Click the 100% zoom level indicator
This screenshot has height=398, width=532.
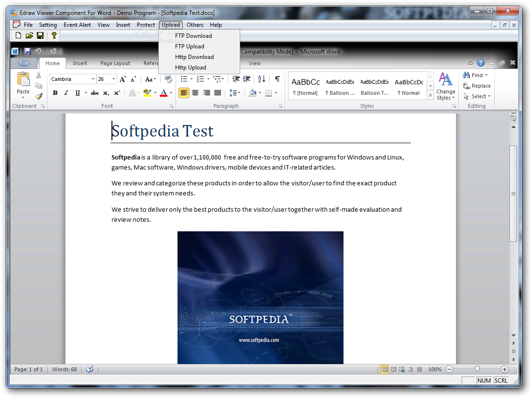point(434,369)
